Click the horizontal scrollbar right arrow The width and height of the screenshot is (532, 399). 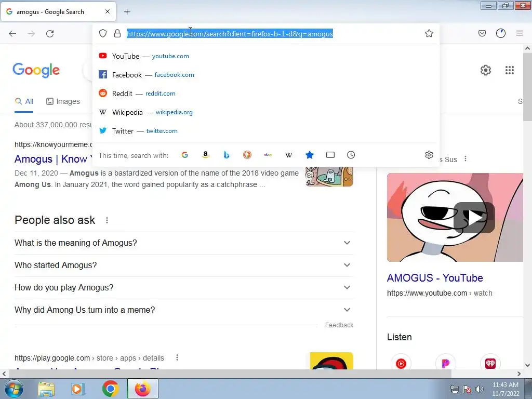click(x=519, y=374)
